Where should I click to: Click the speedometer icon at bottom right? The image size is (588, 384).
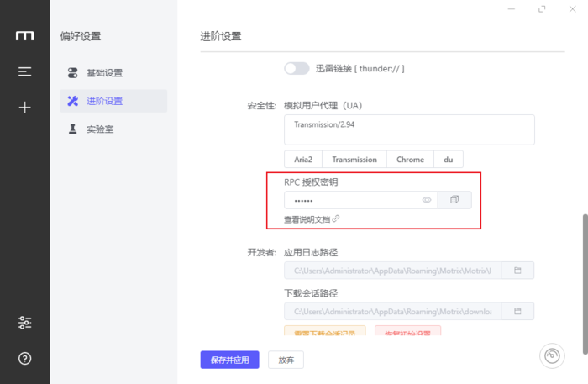point(551,356)
